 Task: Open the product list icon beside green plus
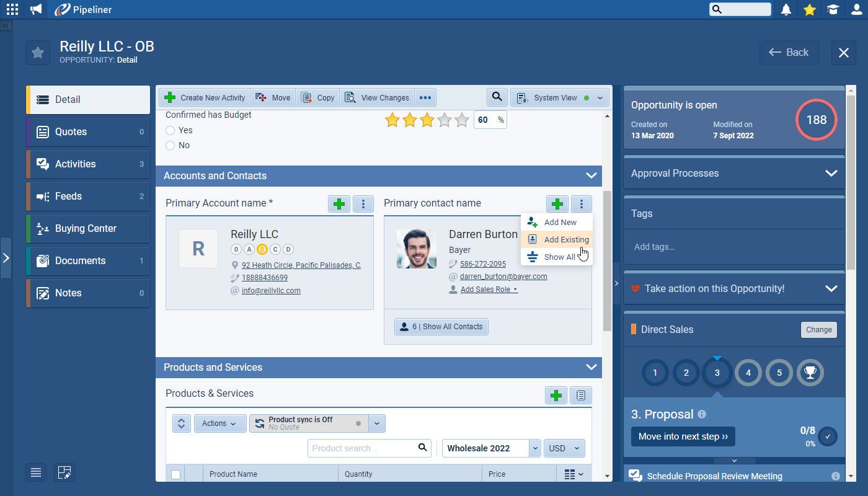coord(580,395)
